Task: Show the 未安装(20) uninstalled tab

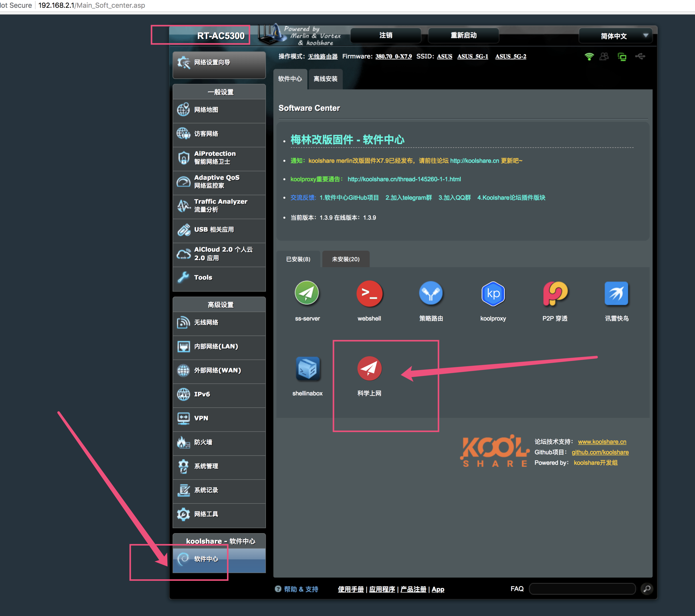Action: pos(345,259)
